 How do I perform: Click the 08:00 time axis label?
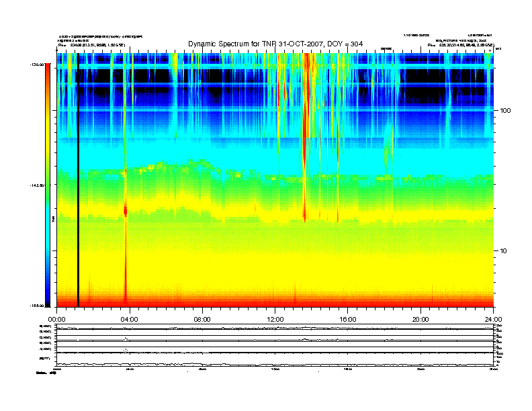click(202, 320)
